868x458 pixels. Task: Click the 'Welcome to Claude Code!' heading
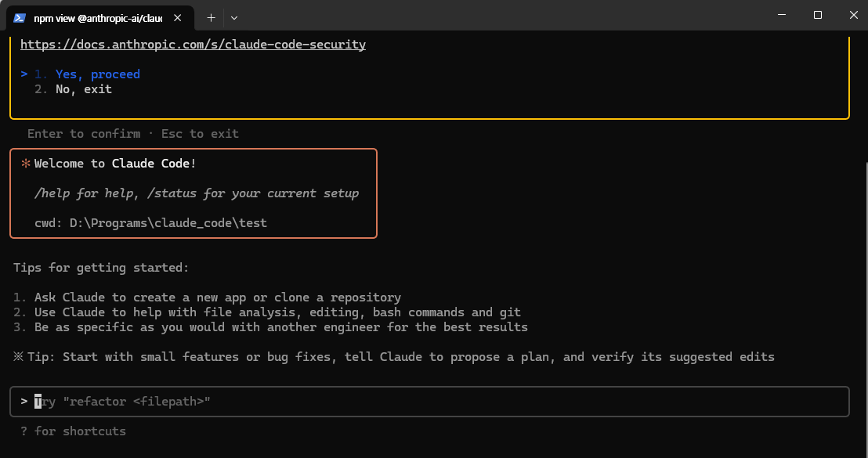point(115,163)
